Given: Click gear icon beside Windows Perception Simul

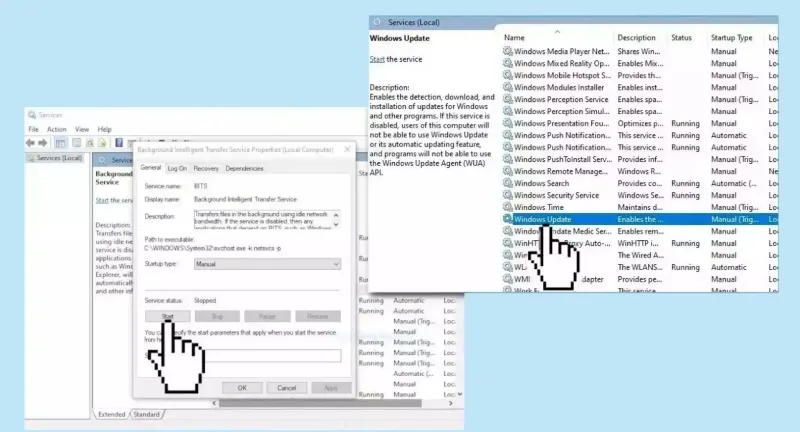Looking at the screenshot, I should click(x=508, y=111).
